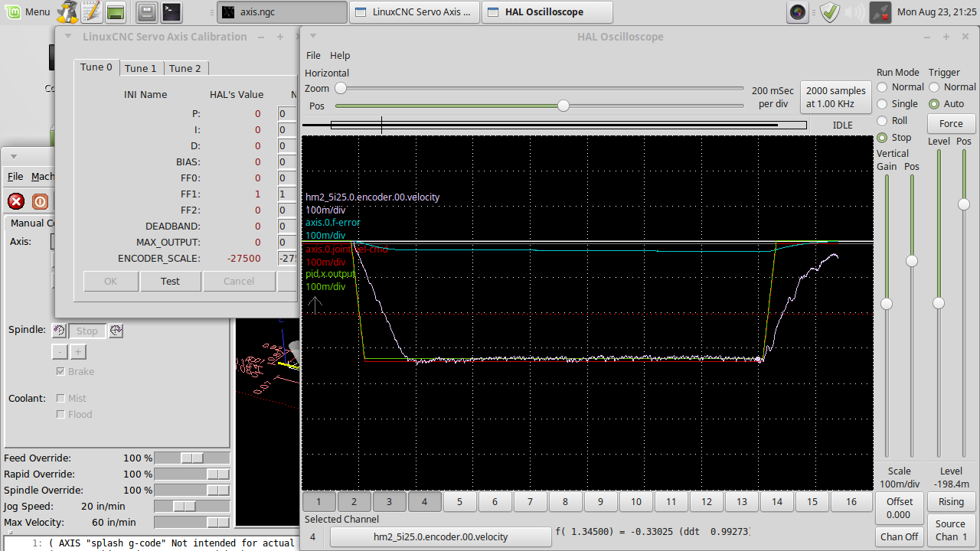The width and height of the screenshot is (980, 551).
Task: Select oscilloscope channel 8 button
Action: (x=565, y=502)
